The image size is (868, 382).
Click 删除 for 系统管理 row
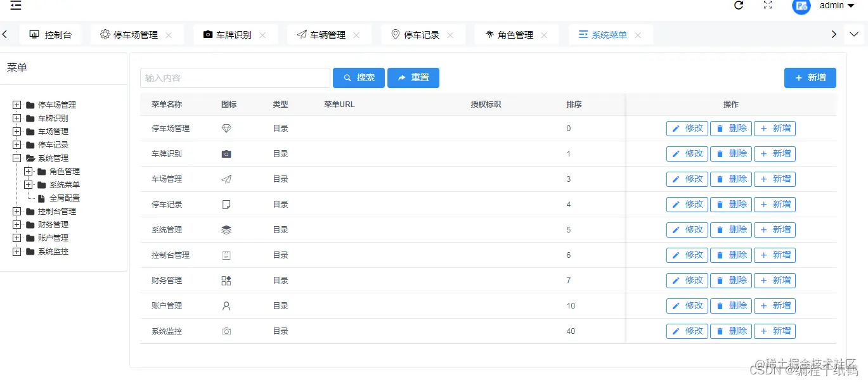point(731,230)
